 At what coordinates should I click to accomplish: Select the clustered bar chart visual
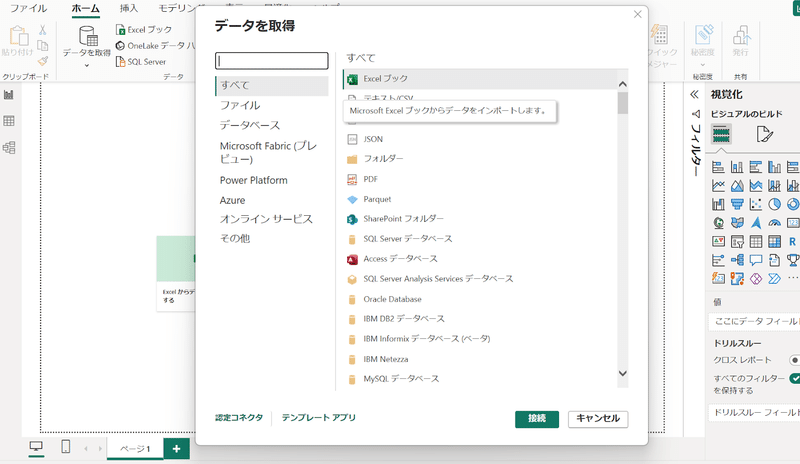click(x=756, y=167)
